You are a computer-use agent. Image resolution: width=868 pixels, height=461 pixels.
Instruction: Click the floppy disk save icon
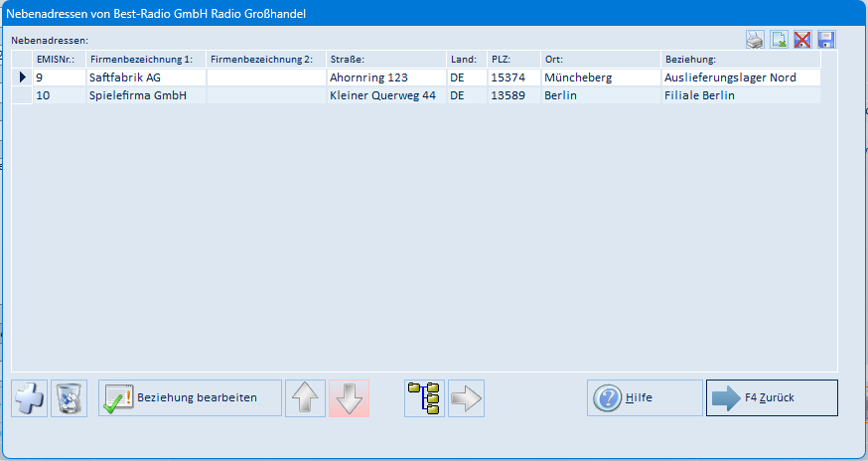[x=826, y=40]
